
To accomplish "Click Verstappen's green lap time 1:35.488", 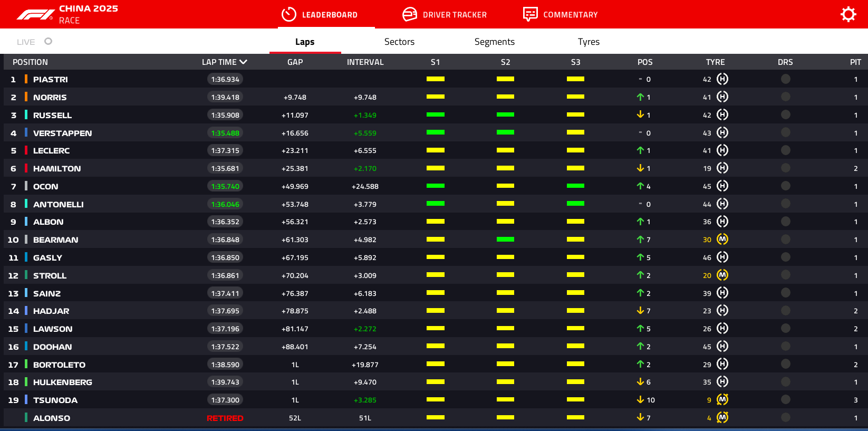I will tap(225, 133).
